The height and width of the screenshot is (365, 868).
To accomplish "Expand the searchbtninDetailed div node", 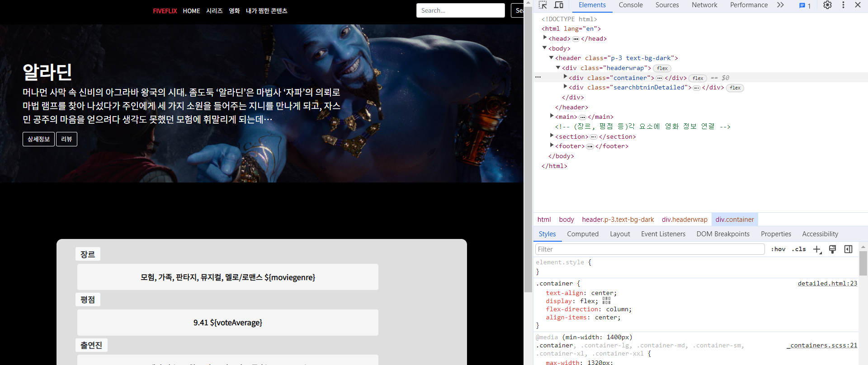I will click(565, 87).
